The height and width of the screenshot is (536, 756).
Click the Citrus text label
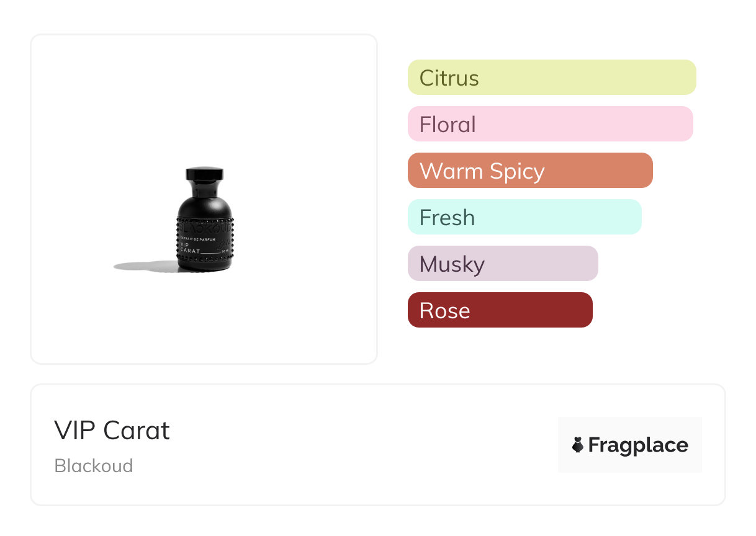coord(449,78)
